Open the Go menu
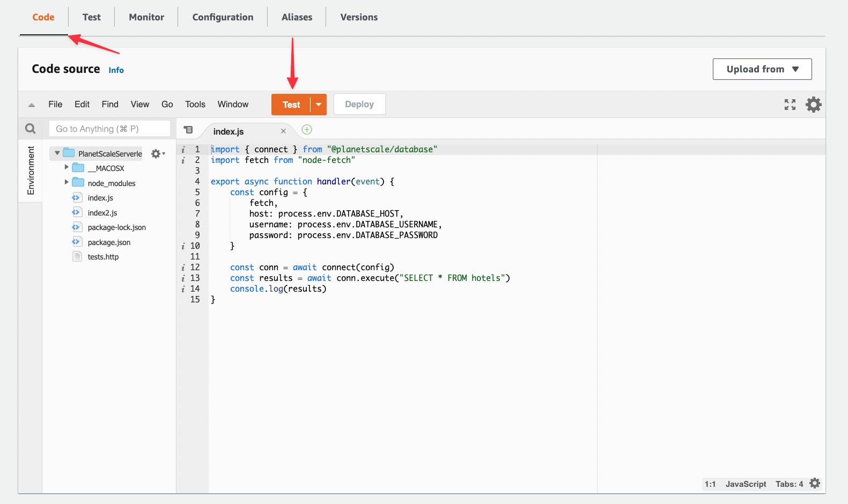Viewport: 848px width, 504px height. tap(167, 104)
